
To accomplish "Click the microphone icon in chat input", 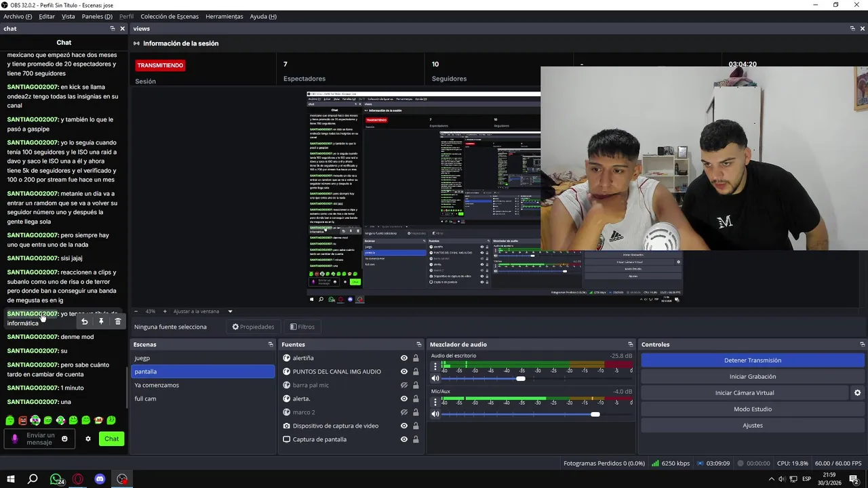I will (15, 439).
